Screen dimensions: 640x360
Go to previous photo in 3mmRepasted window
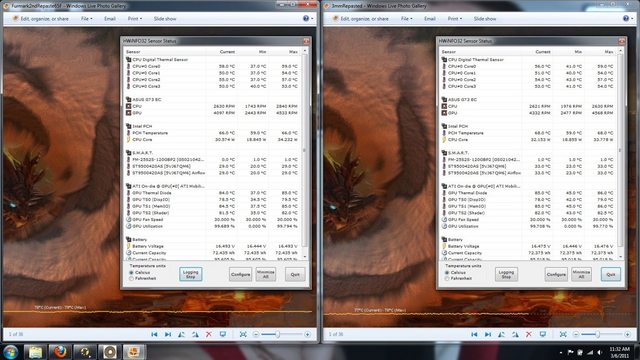tap(474, 334)
